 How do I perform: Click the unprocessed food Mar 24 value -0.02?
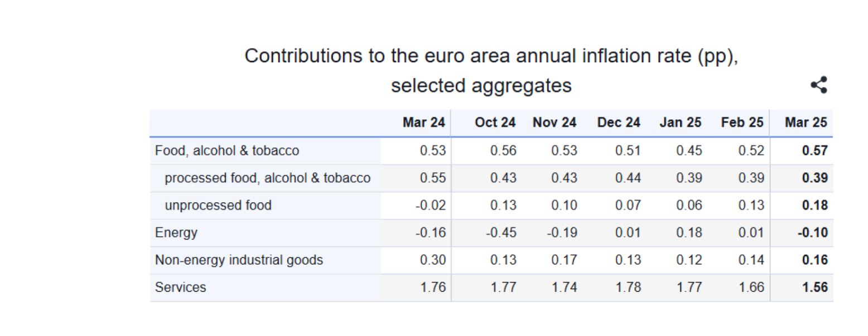(x=431, y=206)
